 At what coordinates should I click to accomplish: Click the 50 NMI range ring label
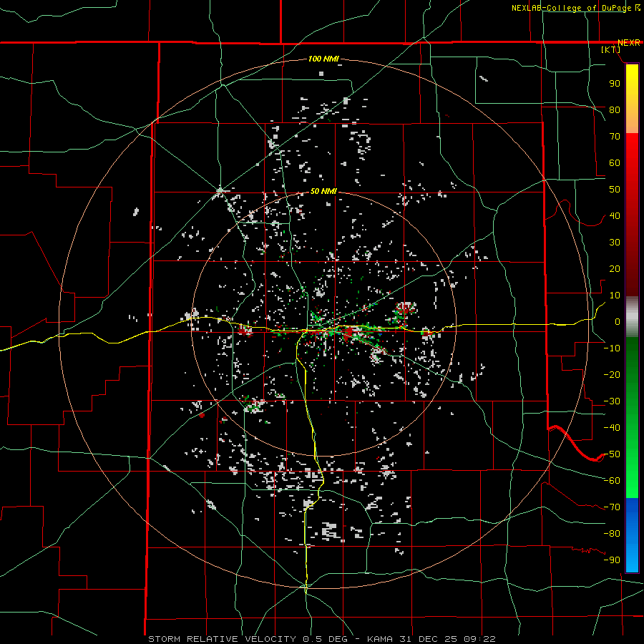pyautogui.click(x=323, y=191)
